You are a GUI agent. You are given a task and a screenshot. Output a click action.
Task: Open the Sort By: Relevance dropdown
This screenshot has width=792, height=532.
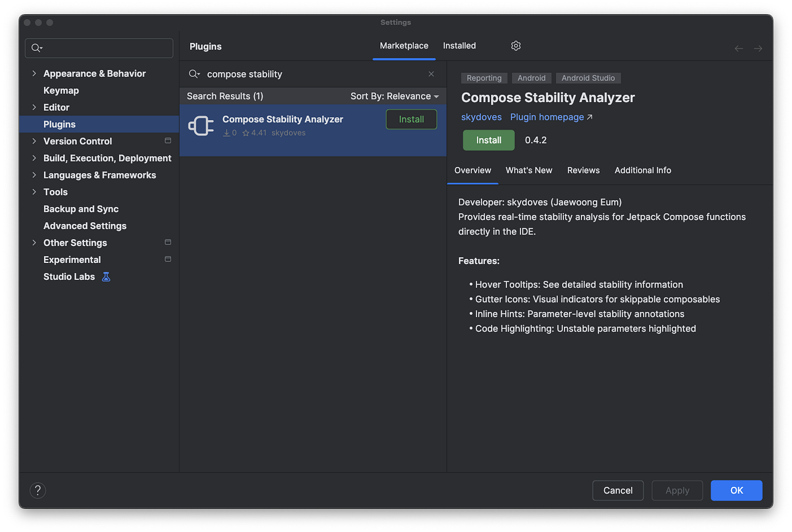coord(394,96)
